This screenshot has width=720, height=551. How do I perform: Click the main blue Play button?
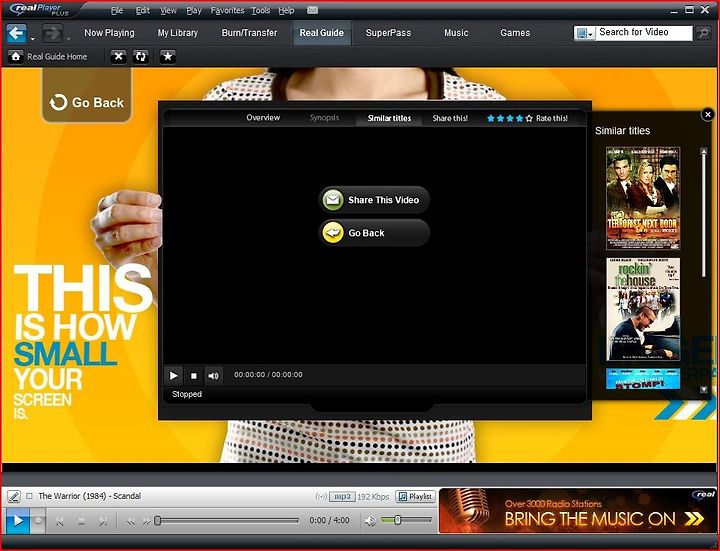coord(18,521)
